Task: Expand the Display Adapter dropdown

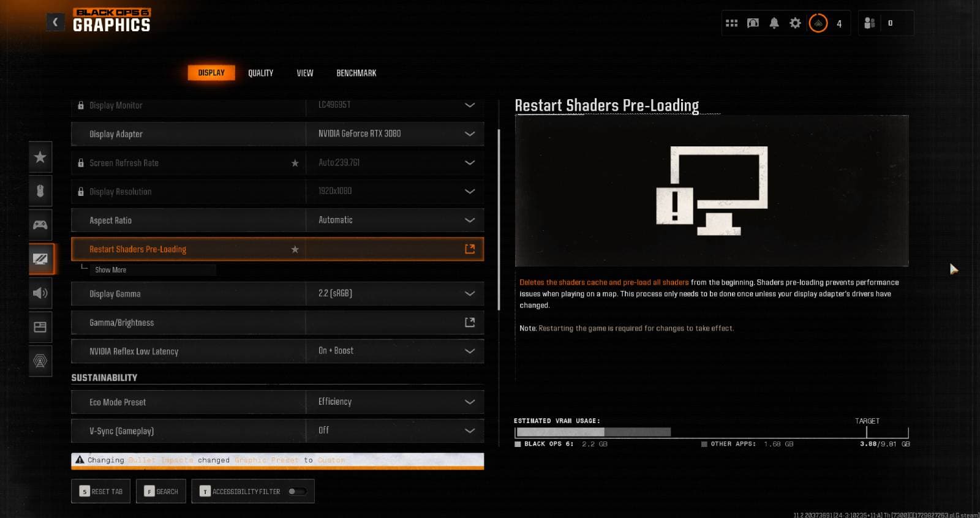Action: tap(470, 134)
